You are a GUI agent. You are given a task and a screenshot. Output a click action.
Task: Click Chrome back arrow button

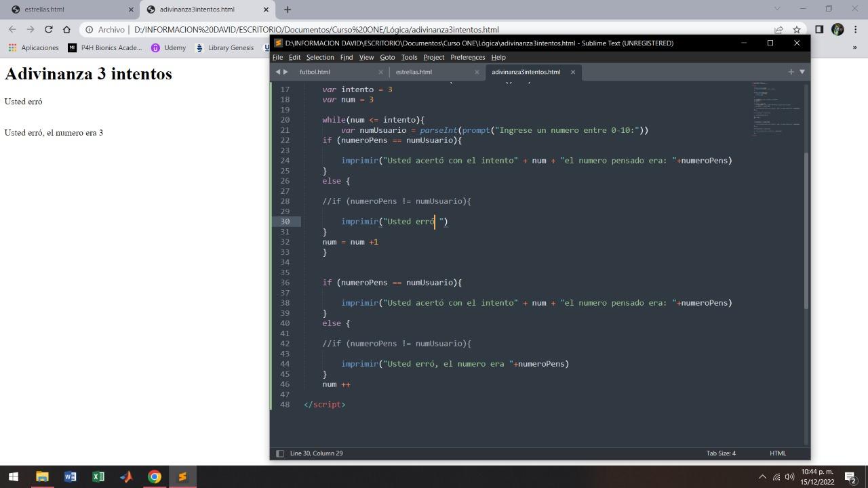pos(12,29)
